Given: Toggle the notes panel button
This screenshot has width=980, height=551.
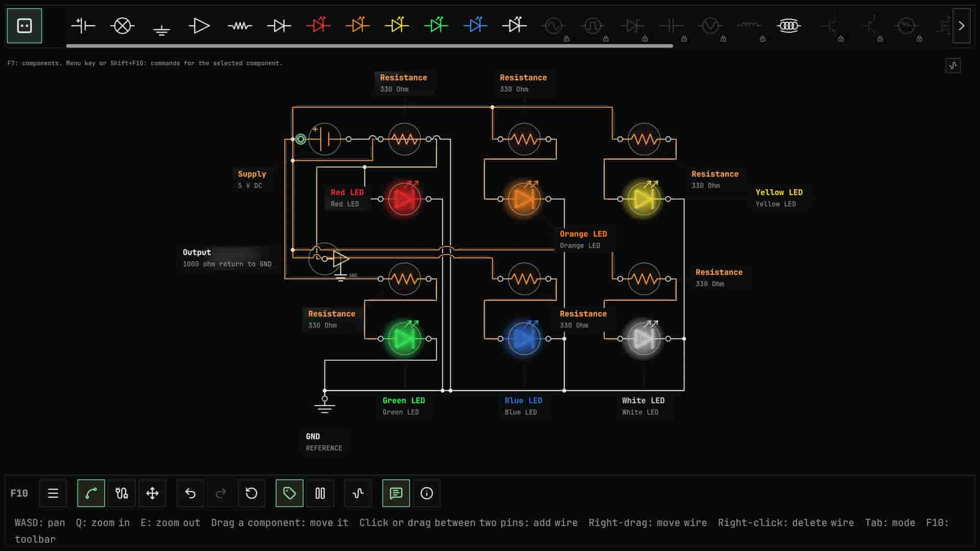Looking at the screenshot, I should 396,493.
